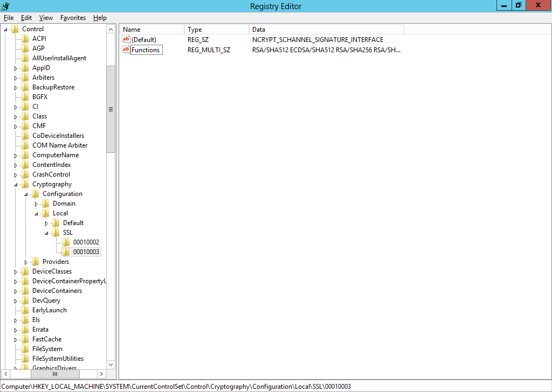
Task: Click the AllUserInstallAgent folder icon
Action: pyautogui.click(x=25, y=58)
